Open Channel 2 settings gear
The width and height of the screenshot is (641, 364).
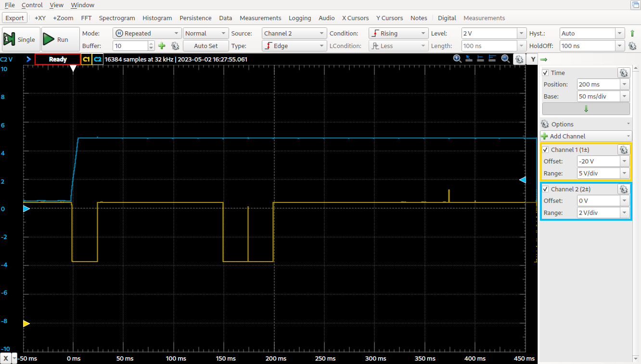click(623, 189)
